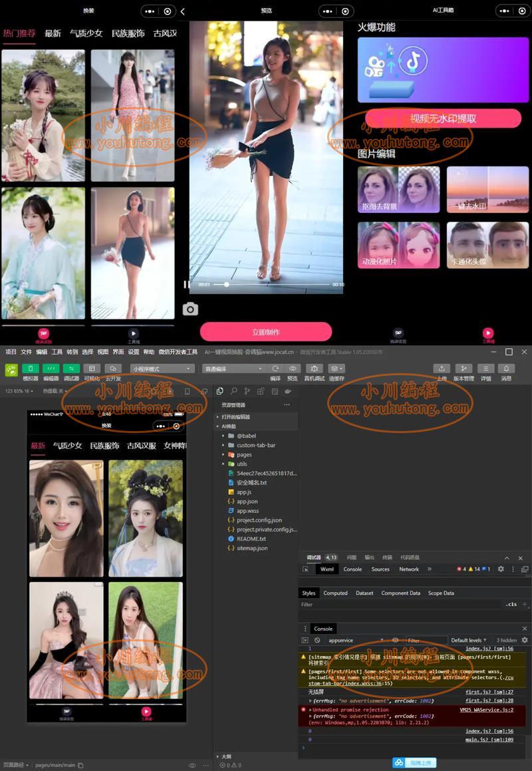Switch to the Sources devtools tab

[x=380, y=569]
